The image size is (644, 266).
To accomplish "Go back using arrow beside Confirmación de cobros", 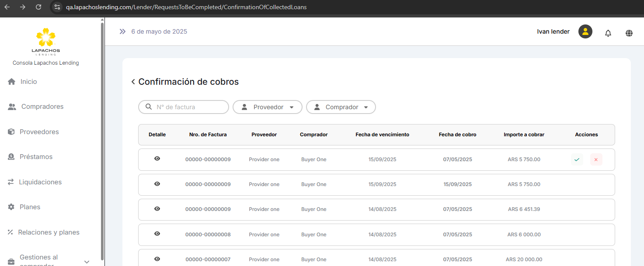I will point(133,82).
